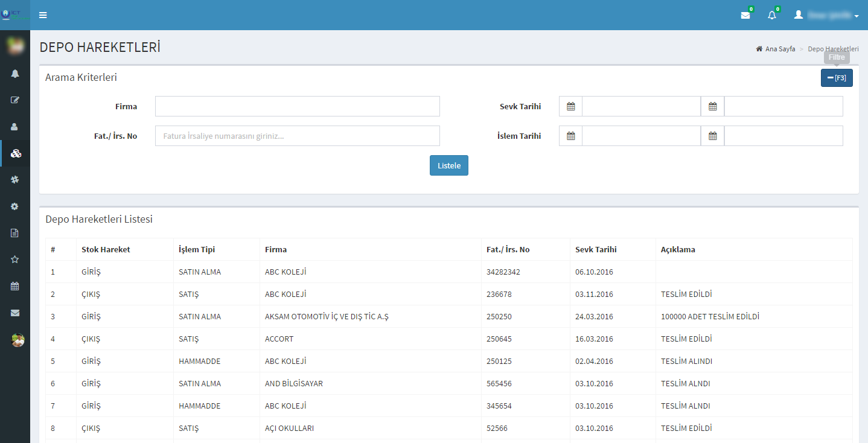Open notifications bell in top bar
This screenshot has height=443, width=868.
(772, 15)
